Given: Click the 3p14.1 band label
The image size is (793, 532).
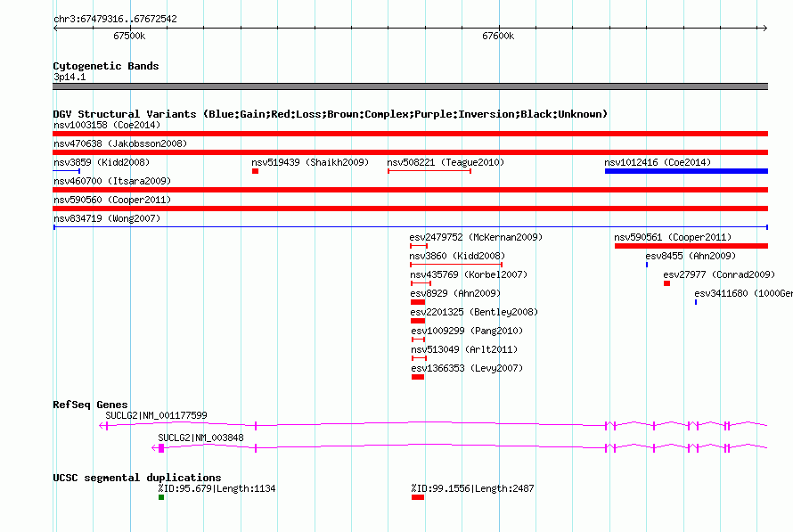Looking at the screenshot, I should click(69, 77).
